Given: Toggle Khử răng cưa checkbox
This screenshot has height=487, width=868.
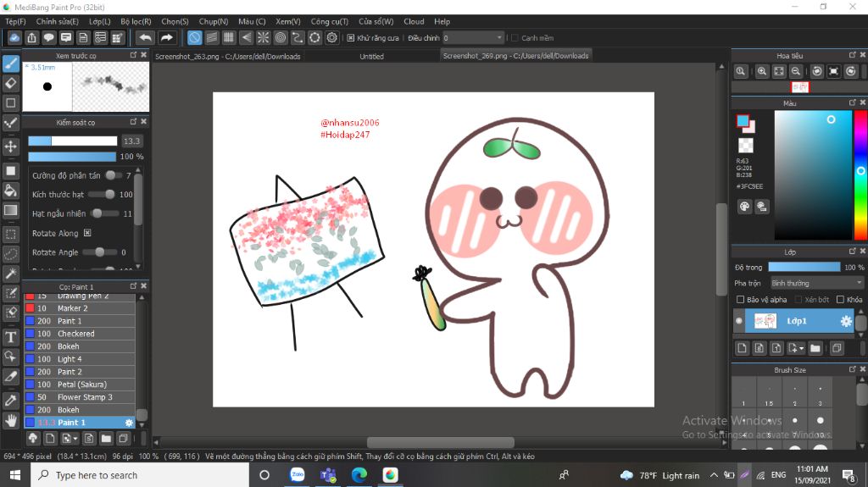Looking at the screenshot, I should click(350, 38).
